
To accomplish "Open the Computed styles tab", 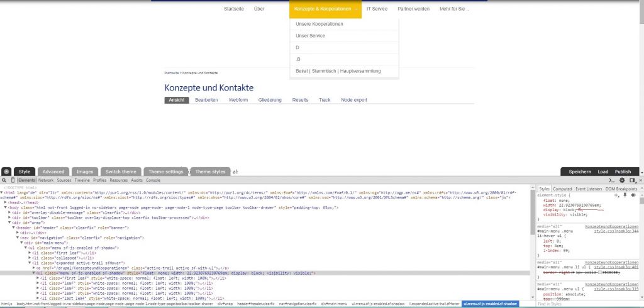I will click(562, 189).
